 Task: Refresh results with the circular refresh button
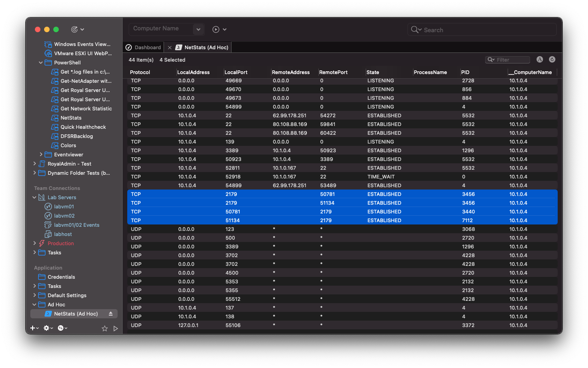(x=552, y=59)
